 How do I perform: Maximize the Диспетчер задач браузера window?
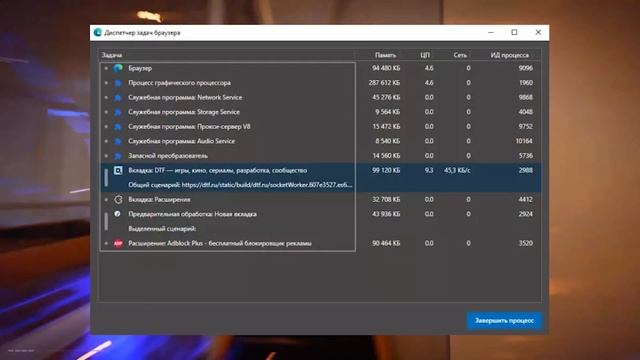(x=514, y=32)
